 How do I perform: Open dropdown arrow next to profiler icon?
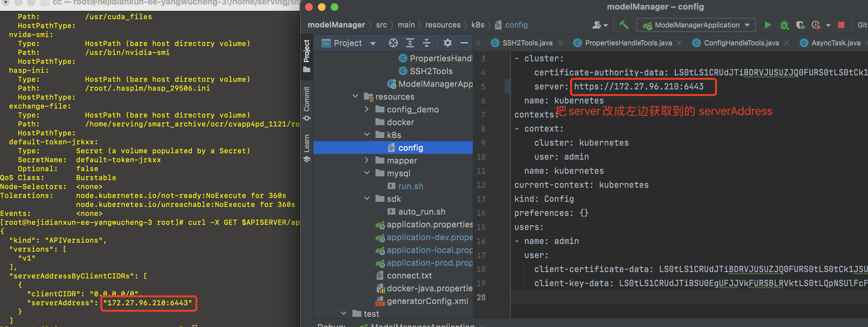(x=828, y=25)
